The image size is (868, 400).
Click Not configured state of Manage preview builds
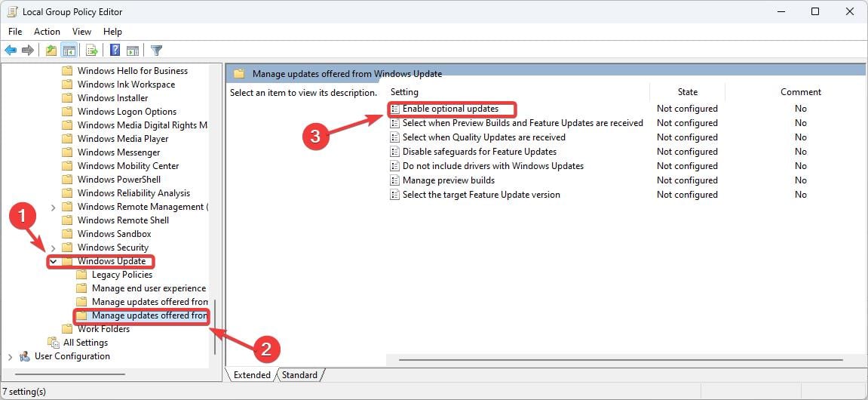[687, 180]
